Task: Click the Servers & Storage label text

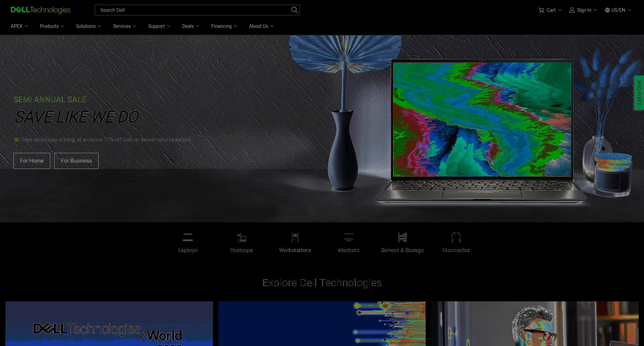Action: click(x=402, y=250)
